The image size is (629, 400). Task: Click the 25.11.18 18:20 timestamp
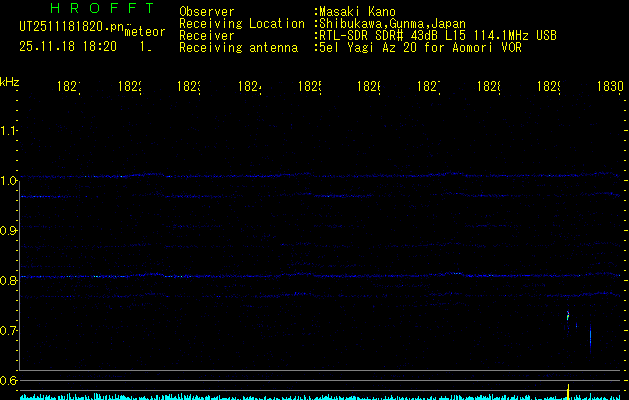(66, 46)
